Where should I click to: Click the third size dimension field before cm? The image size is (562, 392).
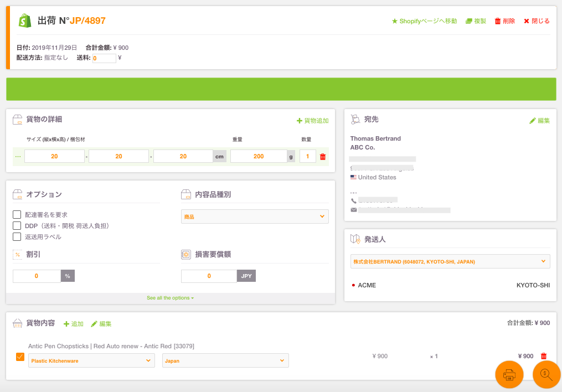(183, 156)
